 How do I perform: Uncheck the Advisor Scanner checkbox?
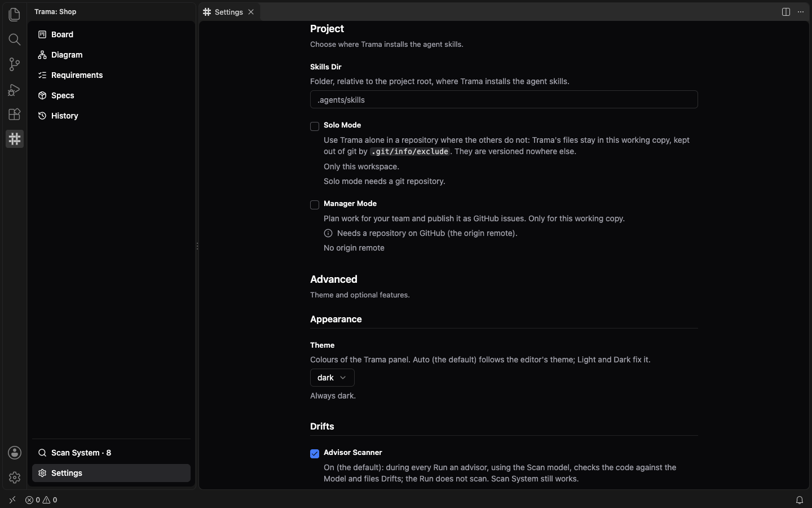[315, 454]
